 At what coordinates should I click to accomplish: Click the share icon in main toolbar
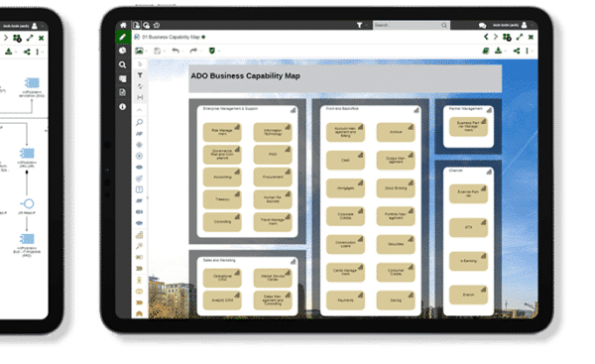point(517,51)
